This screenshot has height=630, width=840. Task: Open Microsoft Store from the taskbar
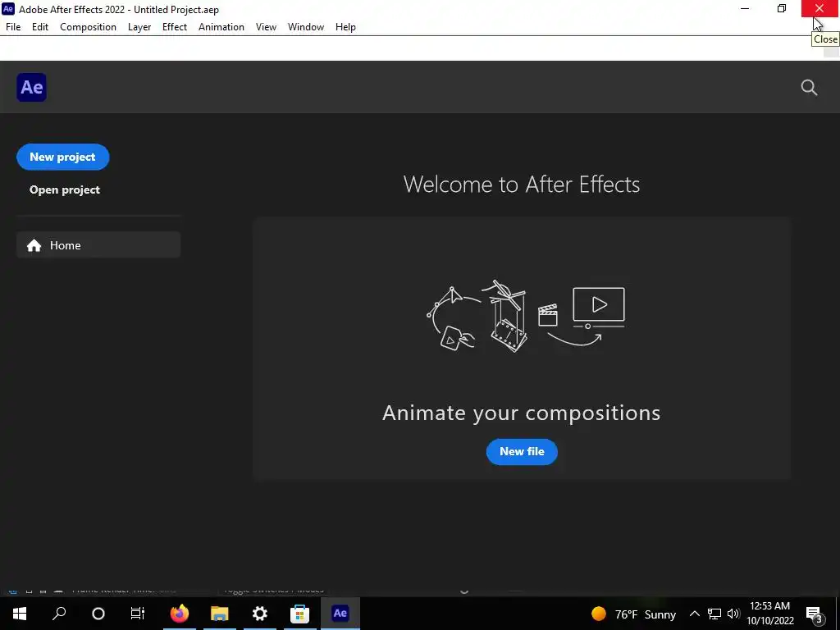[300, 614]
